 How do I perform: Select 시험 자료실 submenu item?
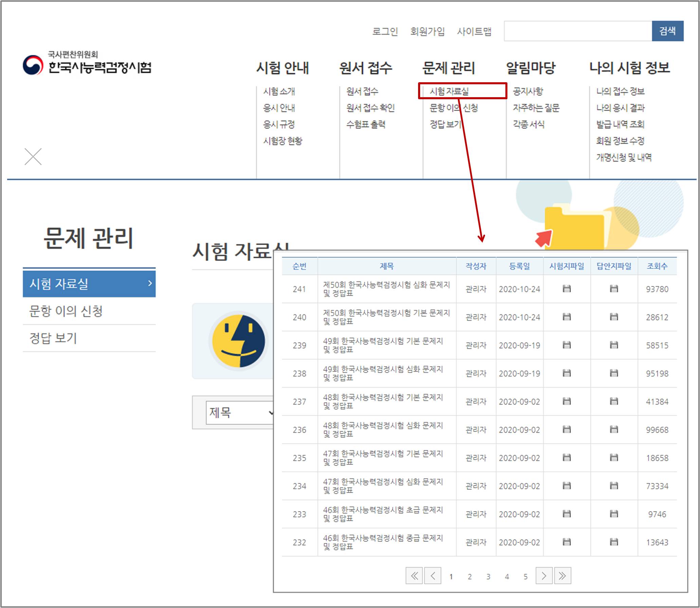pos(449,91)
